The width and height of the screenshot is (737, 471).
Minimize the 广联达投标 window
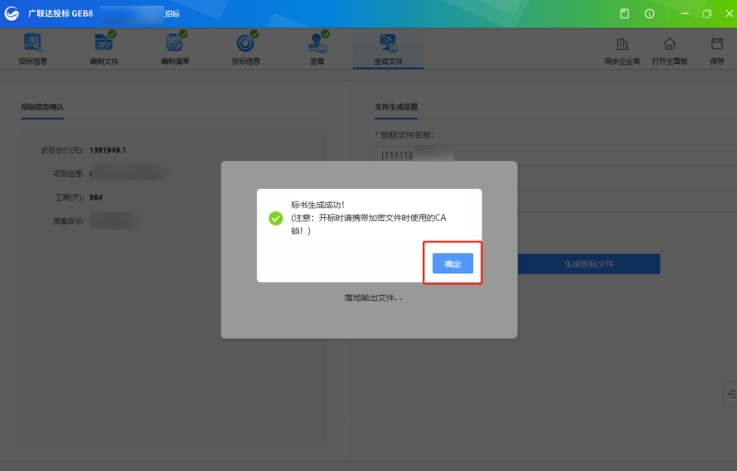coord(684,14)
